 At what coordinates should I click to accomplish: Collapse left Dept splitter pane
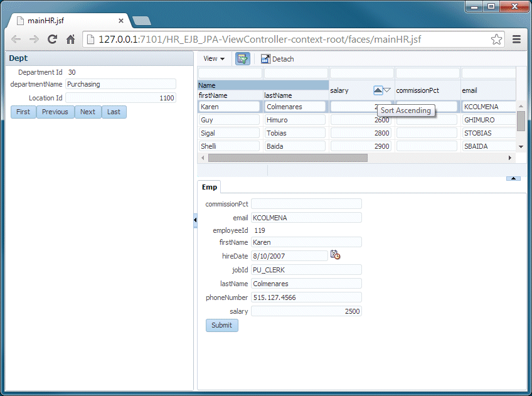(x=195, y=220)
